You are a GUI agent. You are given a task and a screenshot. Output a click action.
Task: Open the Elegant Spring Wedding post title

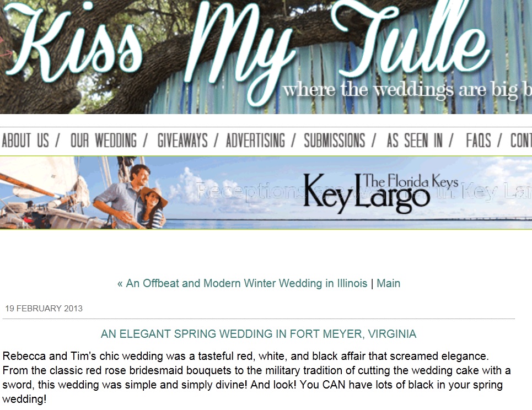click(x=259, y=334)
